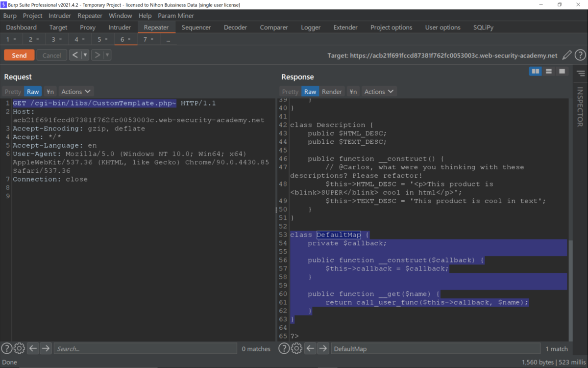Open the vertical INSPECTOR side panel label

pyautogui.click(x=581, y=107)
